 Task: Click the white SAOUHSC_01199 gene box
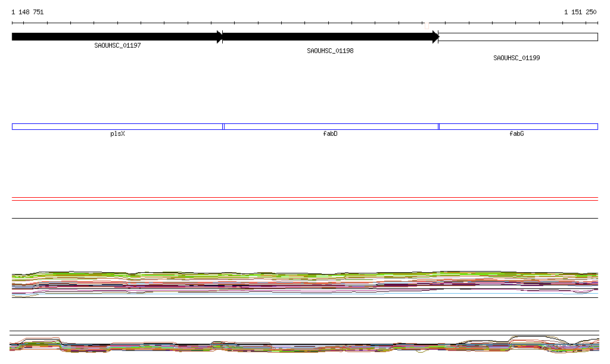coord(517,37)
